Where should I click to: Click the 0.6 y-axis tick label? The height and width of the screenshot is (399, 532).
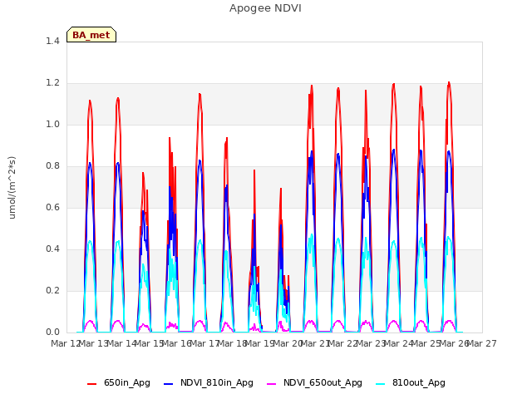52,207
